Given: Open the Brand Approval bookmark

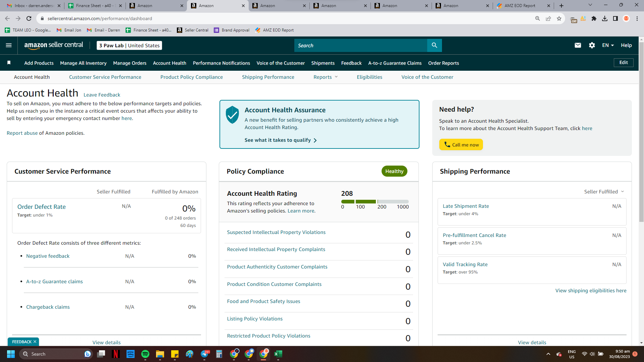Looking at the screenshot, I should (x=232, y=30).
